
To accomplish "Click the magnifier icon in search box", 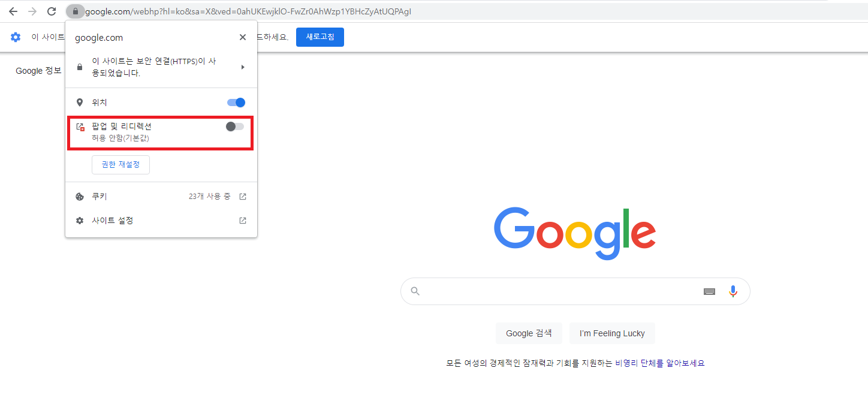I will tap(415, 291).
